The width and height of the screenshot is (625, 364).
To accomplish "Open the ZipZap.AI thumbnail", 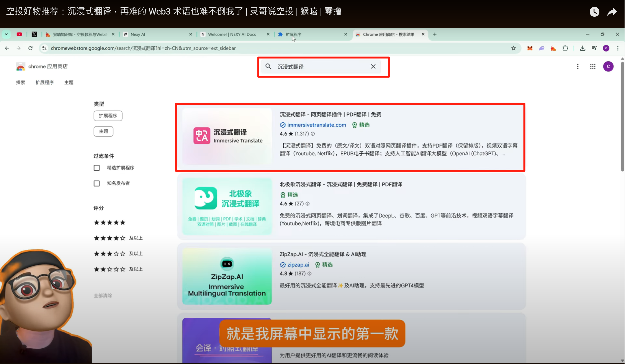I will 227,276.
